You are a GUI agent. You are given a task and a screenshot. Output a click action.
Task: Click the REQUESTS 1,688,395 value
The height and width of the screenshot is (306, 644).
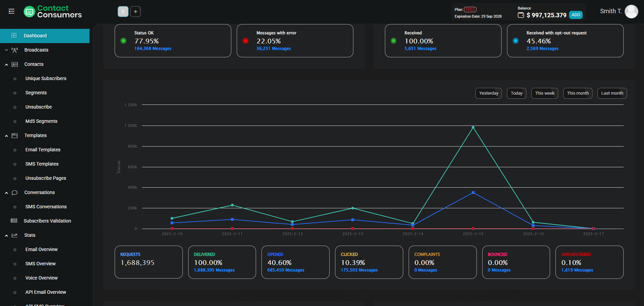137,263
